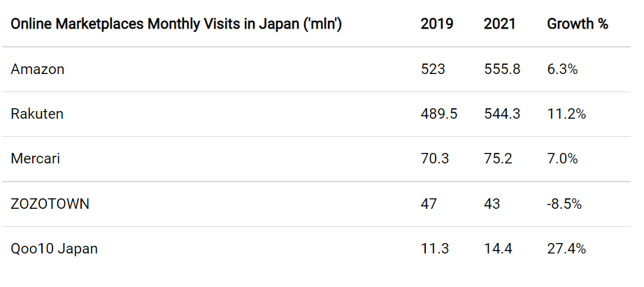Click Rakuten's 2019 value 489.5
This screenshot has width=644, height=287.
pos(438,114)
